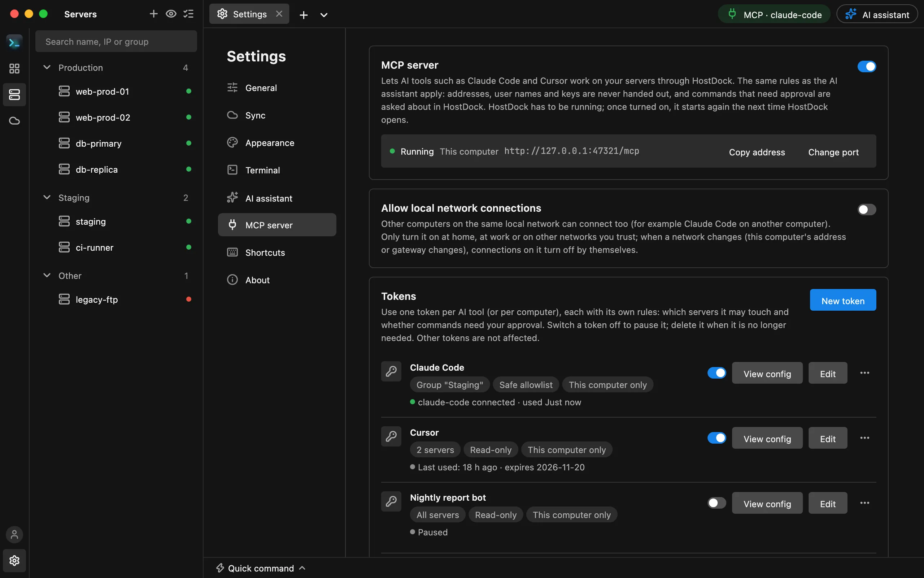Collapse the Staging server group

click(47, 197)
